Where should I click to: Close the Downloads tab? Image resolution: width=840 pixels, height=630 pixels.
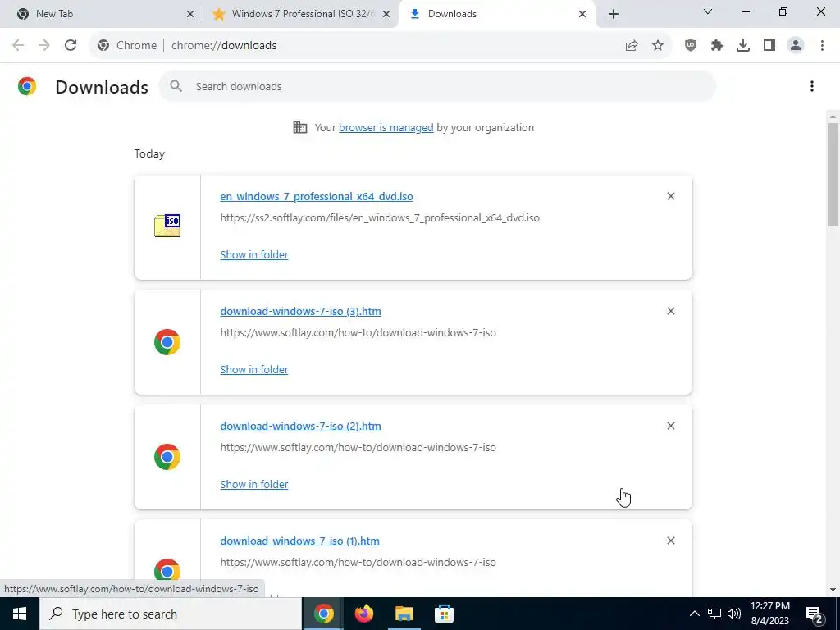[582, 14]
